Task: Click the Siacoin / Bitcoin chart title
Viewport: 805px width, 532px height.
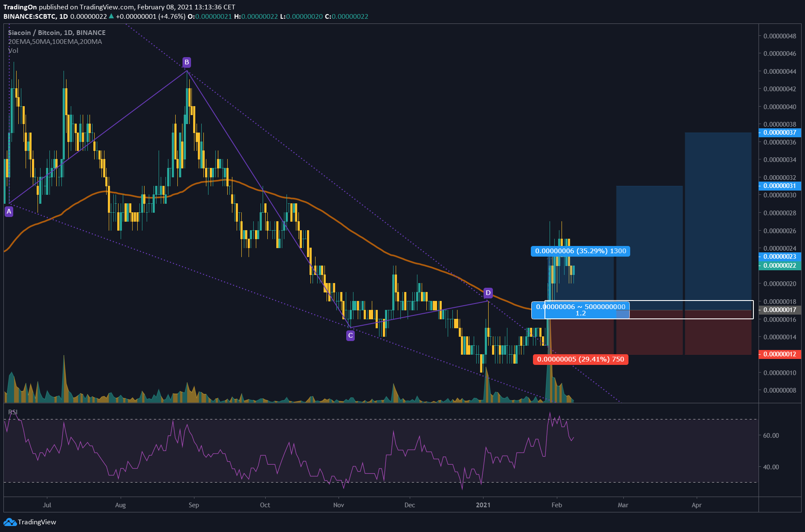Action: [57, 33]
